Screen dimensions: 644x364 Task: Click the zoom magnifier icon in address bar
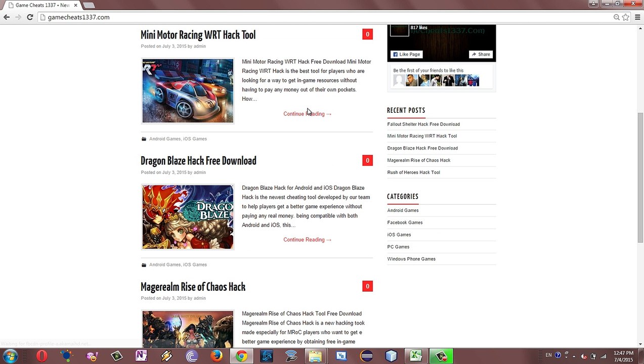click(x=617, y=17)
